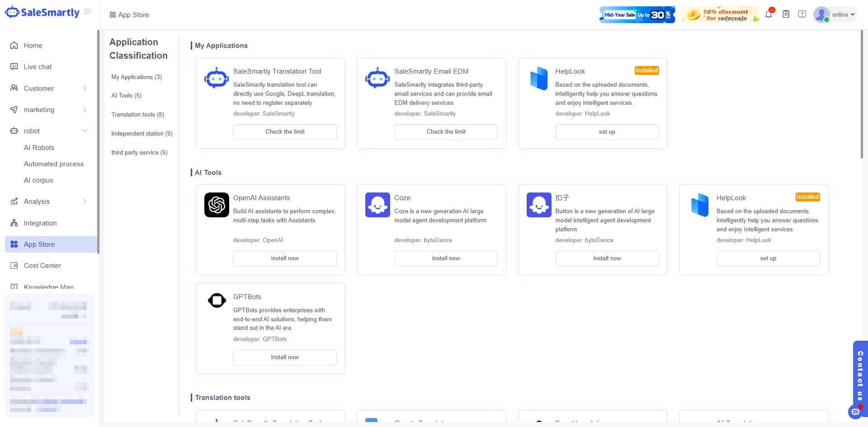The width and height of the screenshot is (868, 427).
Task: Click the Coze app icon
Action: [x=377, y=205]
